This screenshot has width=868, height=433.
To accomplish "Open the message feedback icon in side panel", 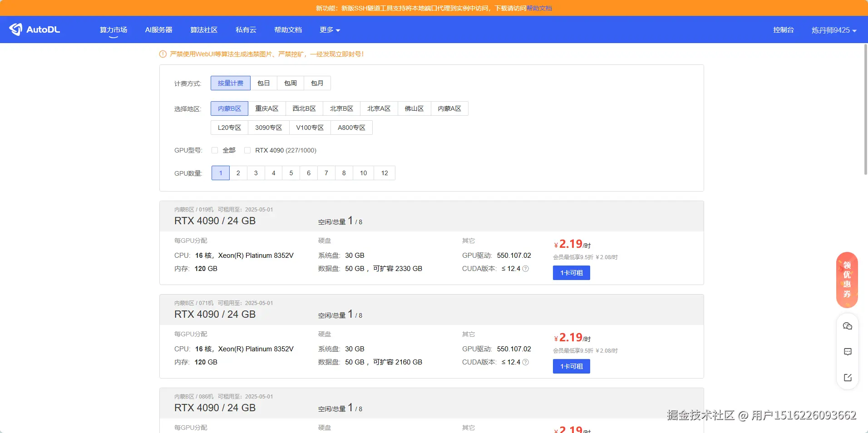I will (848, 352).
